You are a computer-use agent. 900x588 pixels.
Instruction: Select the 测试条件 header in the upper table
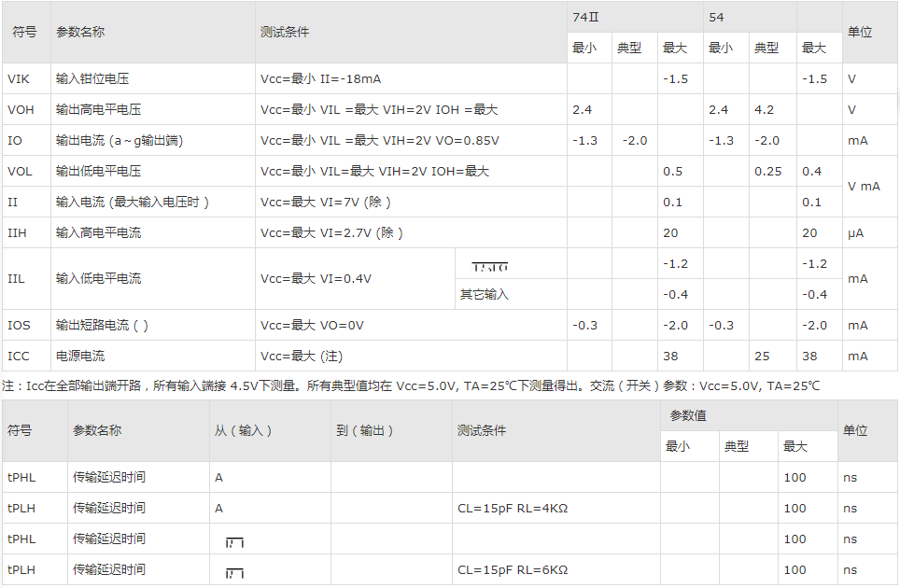(x=285, y=32)
